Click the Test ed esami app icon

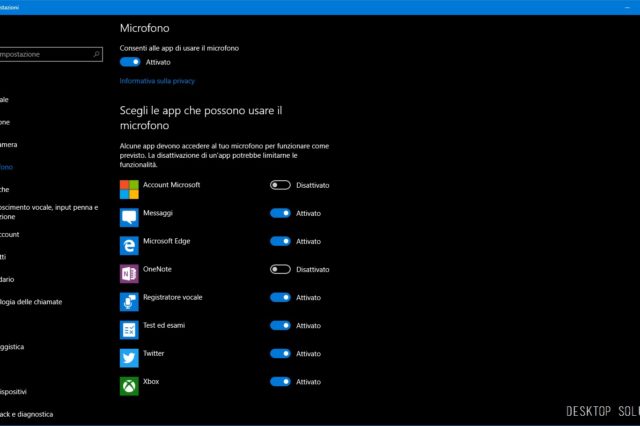click(x=129, y=329)
